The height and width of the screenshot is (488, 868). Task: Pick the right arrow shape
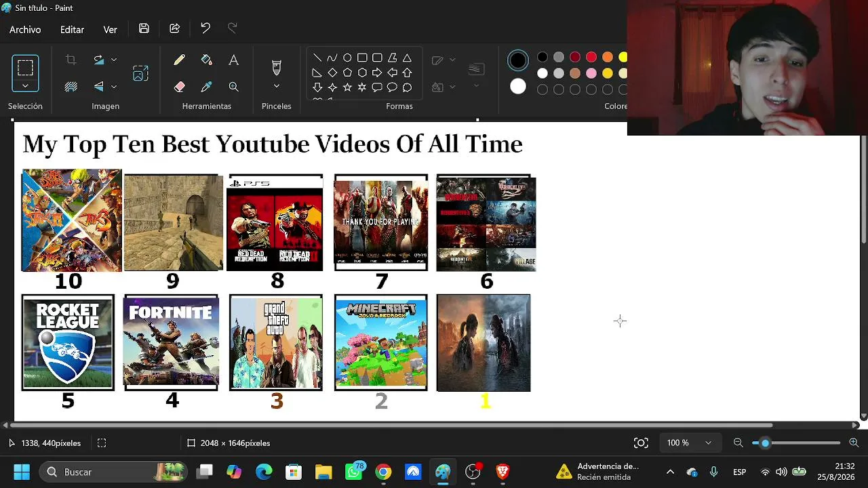click(x=377, y=73)
